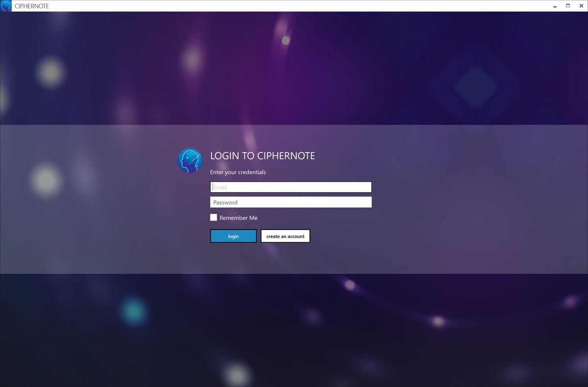
Task: Click the Ciphernote app icon in the title bar
Action: (x=5, y=5)
